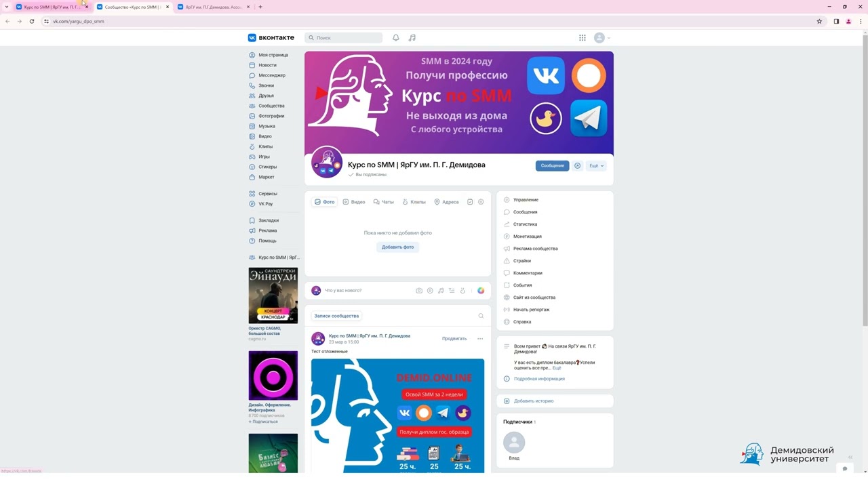
Task: Add an article to the new post
Action: (452, 291)
